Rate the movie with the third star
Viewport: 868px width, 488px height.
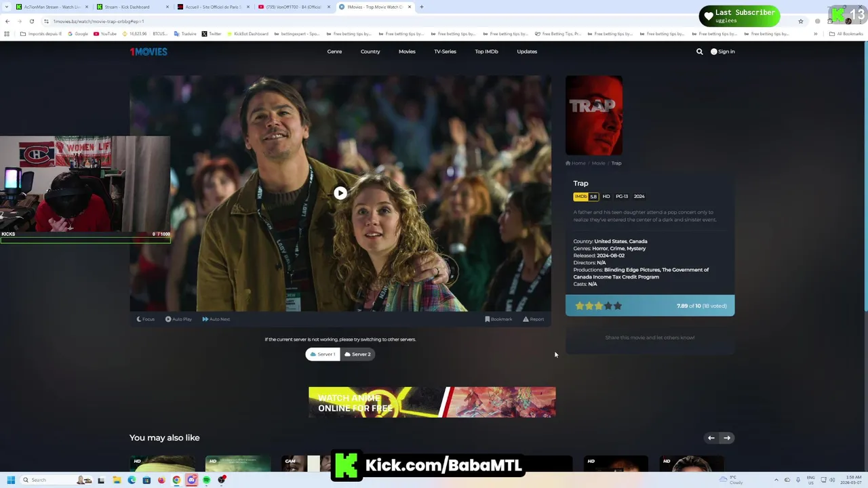599,306
